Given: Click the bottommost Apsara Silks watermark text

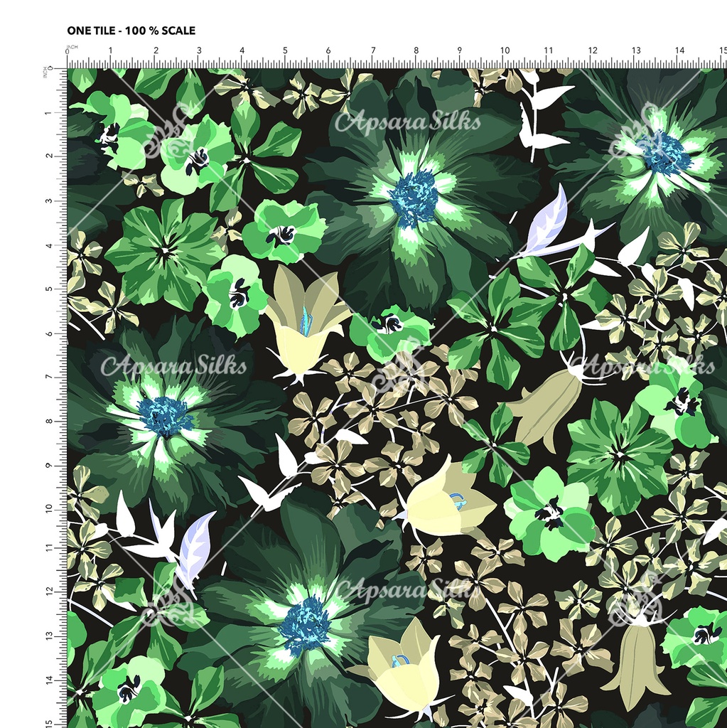Looking at the screenshot, I should click(x=407, y=589).
